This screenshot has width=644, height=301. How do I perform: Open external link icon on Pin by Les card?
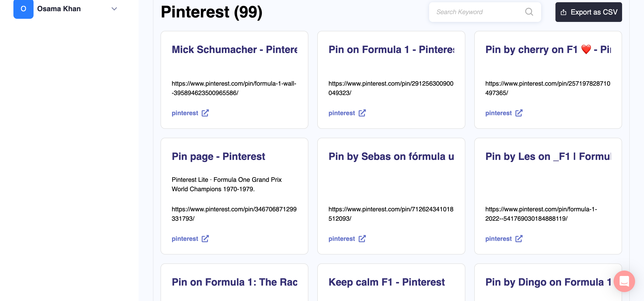519,239
